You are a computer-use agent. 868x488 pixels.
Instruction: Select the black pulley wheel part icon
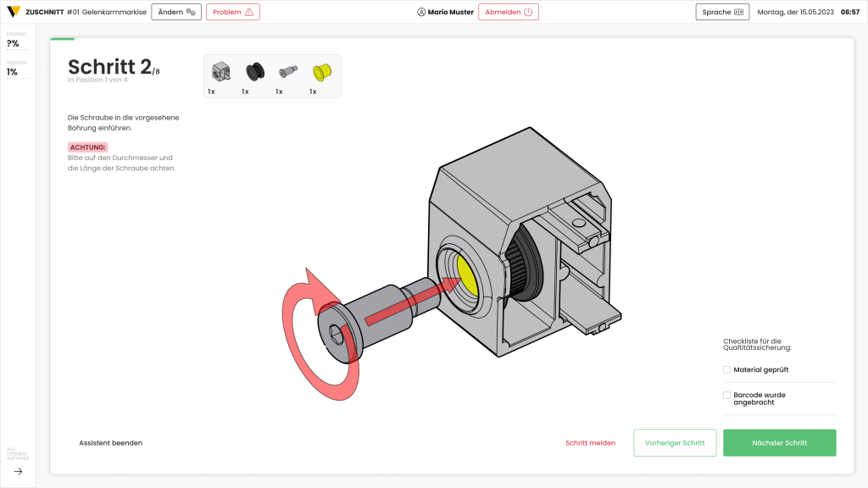tap(254, 71)
